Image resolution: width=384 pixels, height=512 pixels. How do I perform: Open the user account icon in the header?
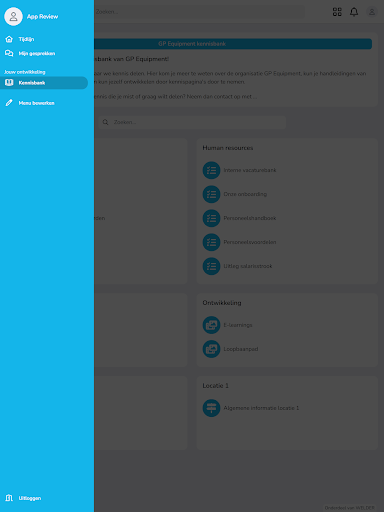point(372,12)
